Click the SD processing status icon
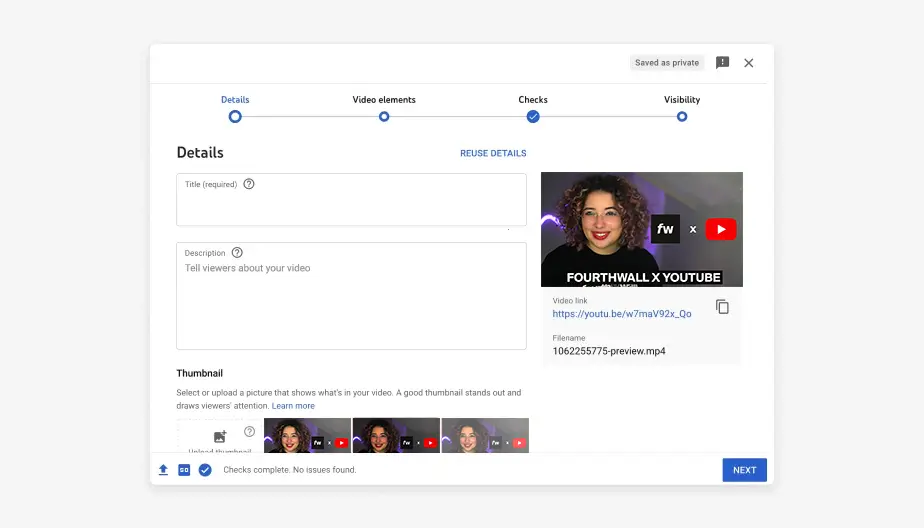Screen dimensions: 924x528 [x=184, y=470]
